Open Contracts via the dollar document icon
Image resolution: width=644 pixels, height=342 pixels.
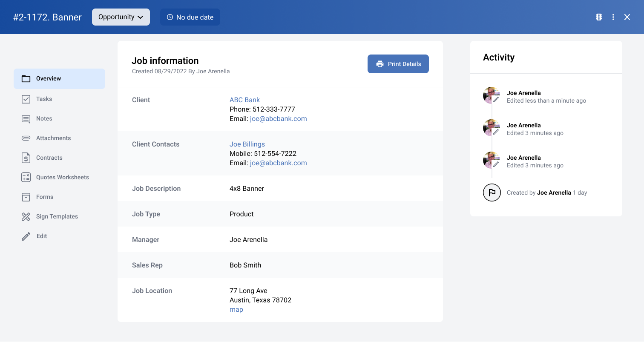pyautogui.click(x=26, y=158)
